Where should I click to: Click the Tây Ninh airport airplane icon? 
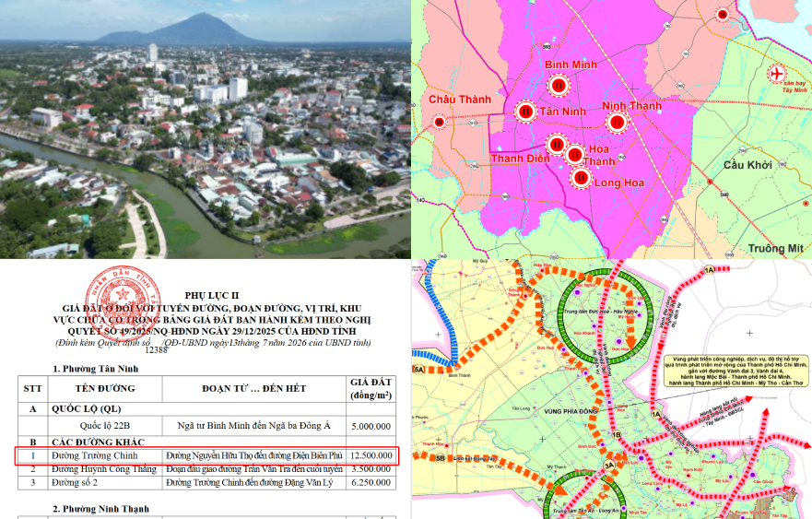776,74
